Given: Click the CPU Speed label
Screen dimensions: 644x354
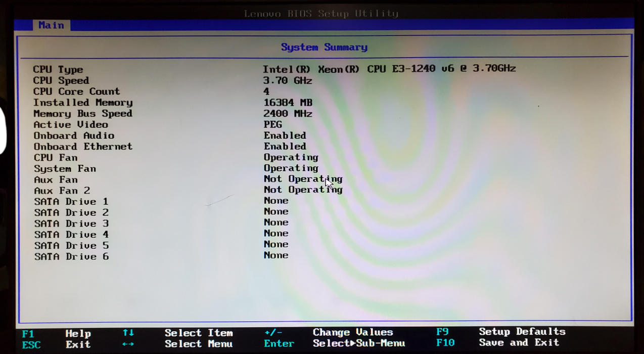Looking at the screenshot, I should point(61,80).
